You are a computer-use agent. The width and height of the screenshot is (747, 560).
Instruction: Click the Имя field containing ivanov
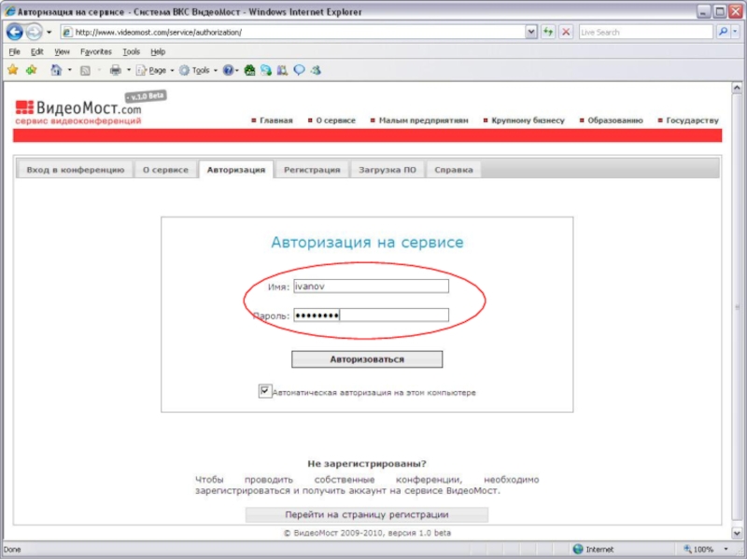tap(371, 287)
